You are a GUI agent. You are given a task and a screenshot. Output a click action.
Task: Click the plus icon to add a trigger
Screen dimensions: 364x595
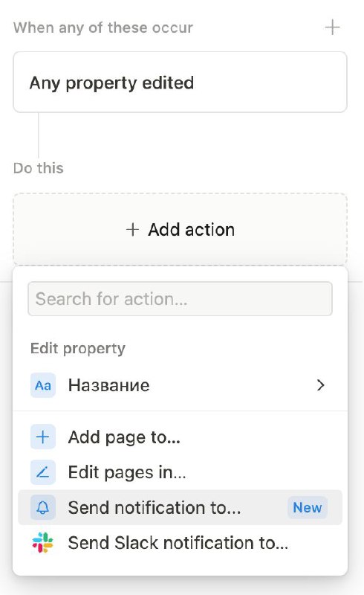tap(332, 28)
